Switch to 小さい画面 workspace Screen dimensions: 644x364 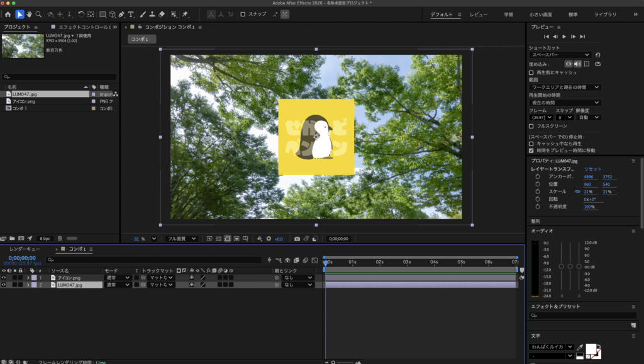540,14
